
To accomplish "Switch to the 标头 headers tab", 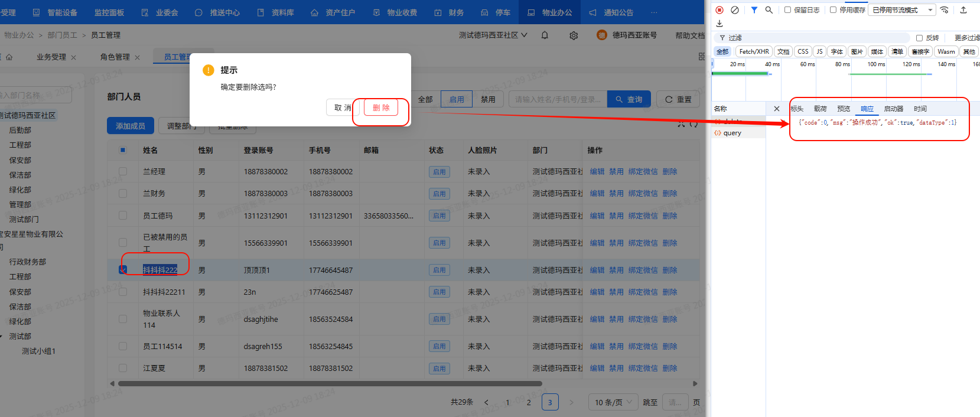I will 797,109.
